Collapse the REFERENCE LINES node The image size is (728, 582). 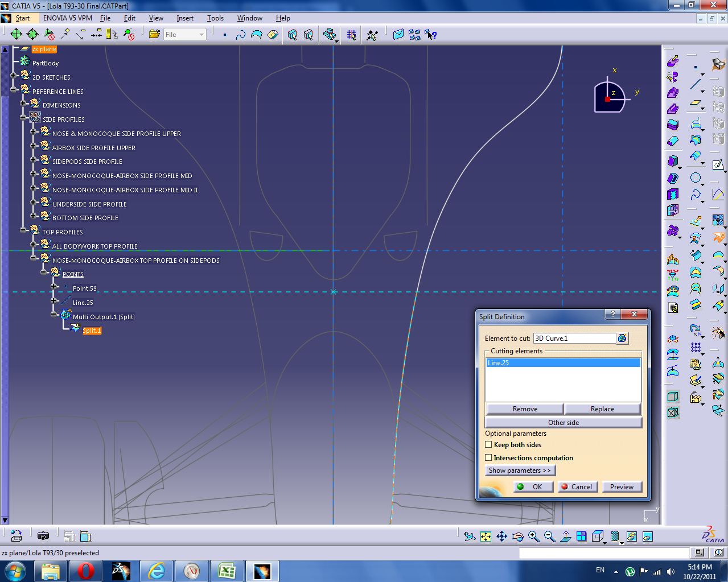click(x=14, y=90)
